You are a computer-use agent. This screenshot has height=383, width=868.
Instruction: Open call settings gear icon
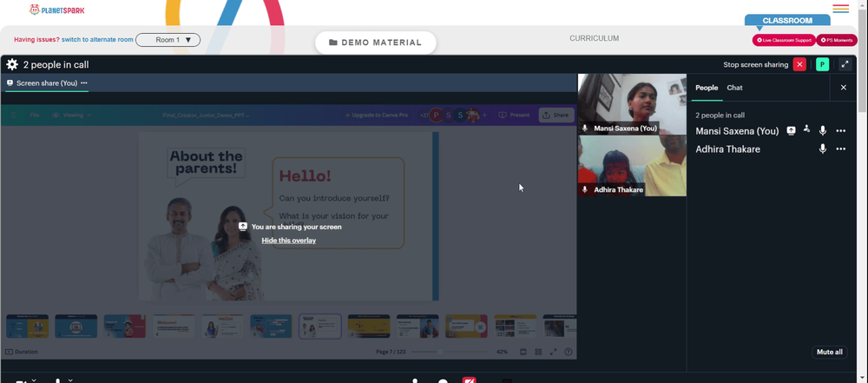click(x=12, y=65)
